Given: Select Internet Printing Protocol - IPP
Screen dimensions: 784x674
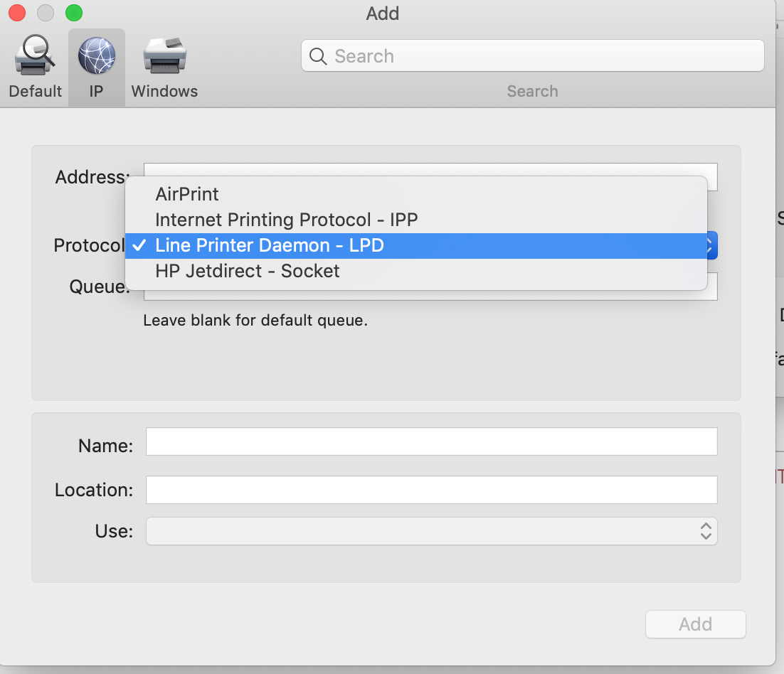Looking at the screenshot, I should (x=286, y=220).
